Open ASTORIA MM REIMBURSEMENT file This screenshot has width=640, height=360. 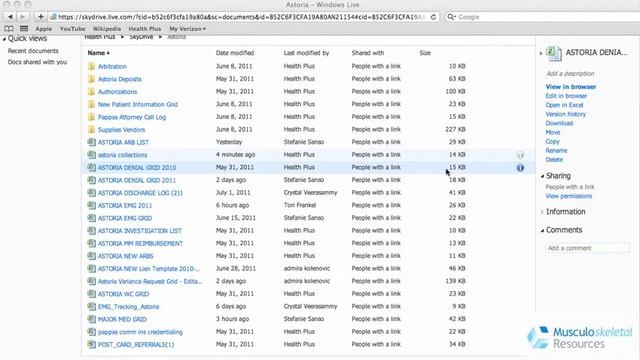[x=140, y=243]
